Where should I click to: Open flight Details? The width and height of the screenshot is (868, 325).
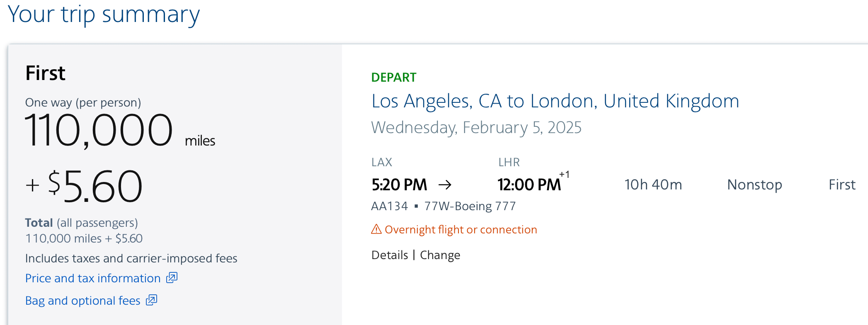point(389,255)
